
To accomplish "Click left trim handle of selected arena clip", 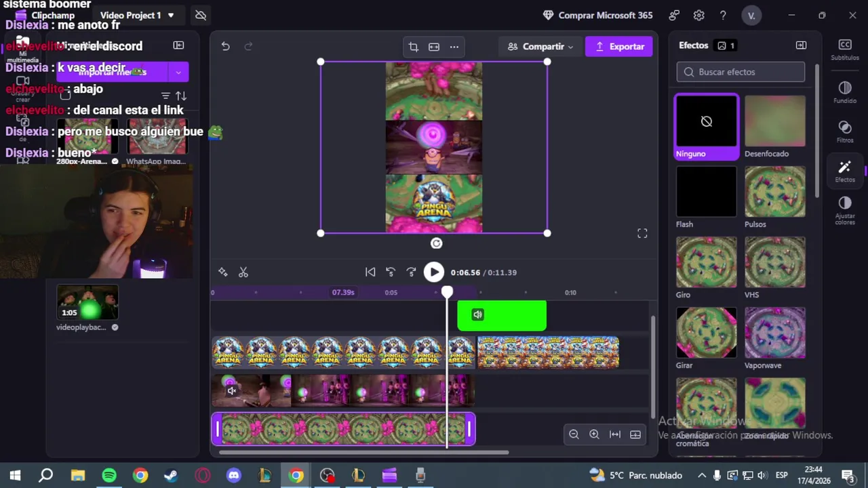I will [x=218, y=429].
